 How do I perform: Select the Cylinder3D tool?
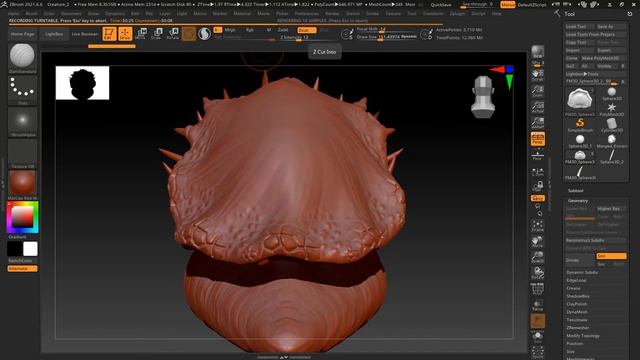click(x=611, y=125)
